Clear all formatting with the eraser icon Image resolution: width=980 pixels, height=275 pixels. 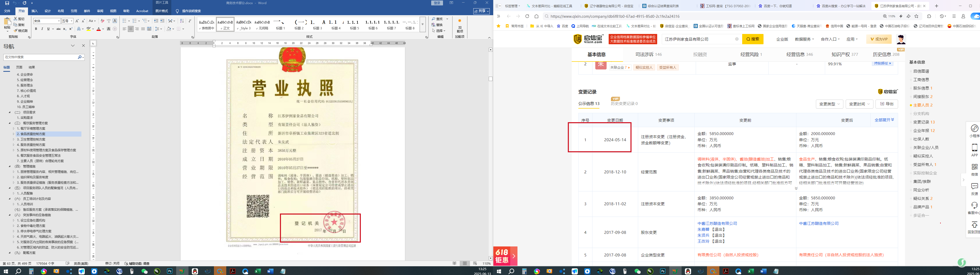[102, 21]
